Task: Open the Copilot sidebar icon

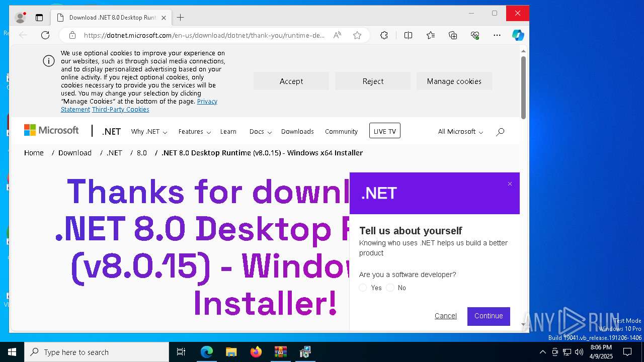Action: (x=518, y=35)
